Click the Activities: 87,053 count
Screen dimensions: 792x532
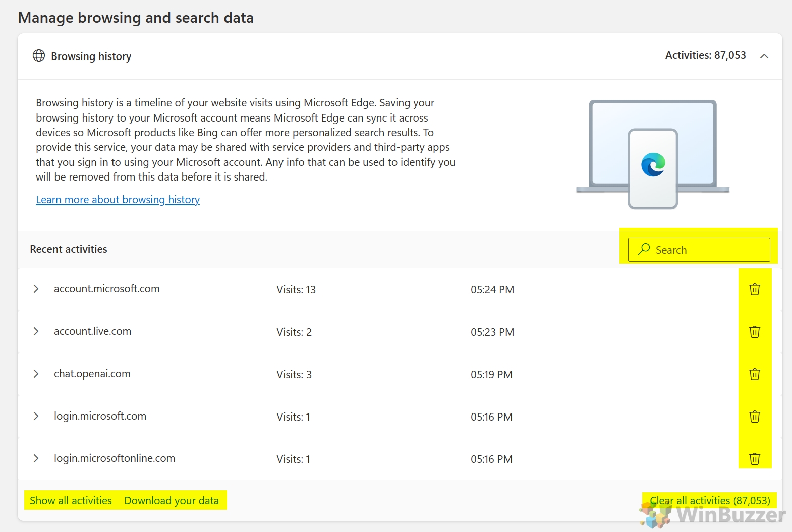[x=705, y=55]
